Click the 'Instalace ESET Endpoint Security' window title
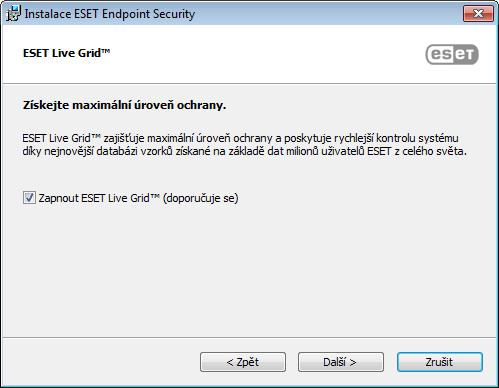499x388 pixels. click(110, 14)
